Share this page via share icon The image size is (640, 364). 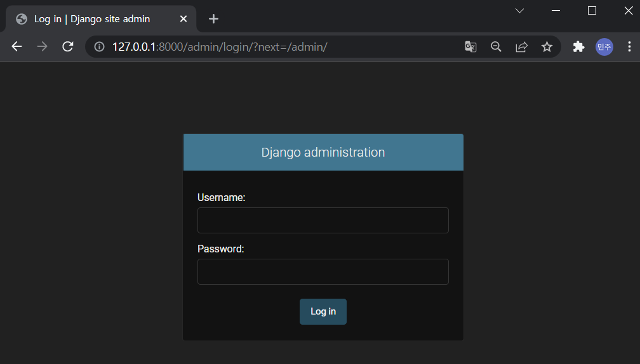(x=522, y=47)
